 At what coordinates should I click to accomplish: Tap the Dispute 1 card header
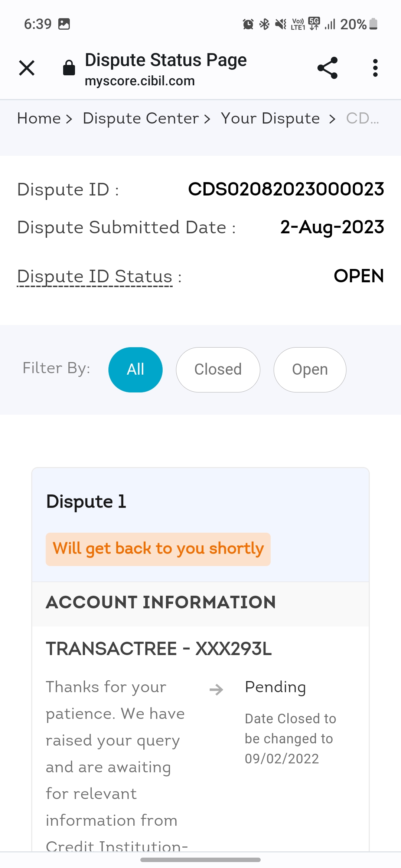point(86,502)
